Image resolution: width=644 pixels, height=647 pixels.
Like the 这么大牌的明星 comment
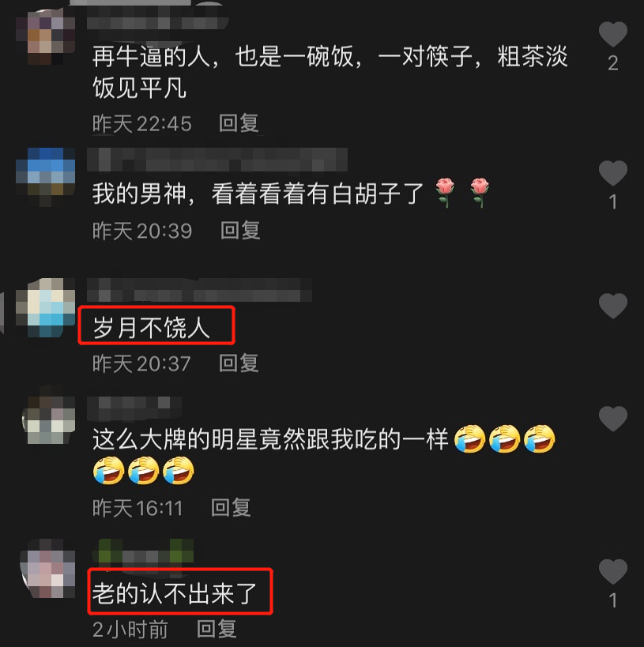coord(613,419)
